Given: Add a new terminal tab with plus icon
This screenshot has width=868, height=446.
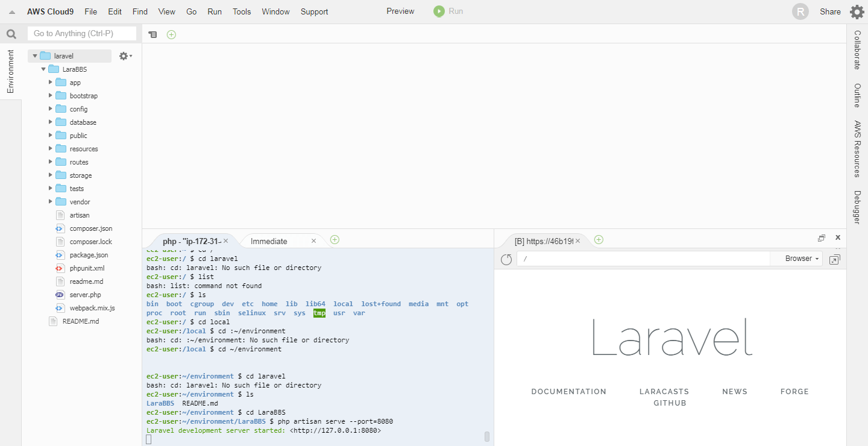Looking at the screenshot, I should point(335,240).
